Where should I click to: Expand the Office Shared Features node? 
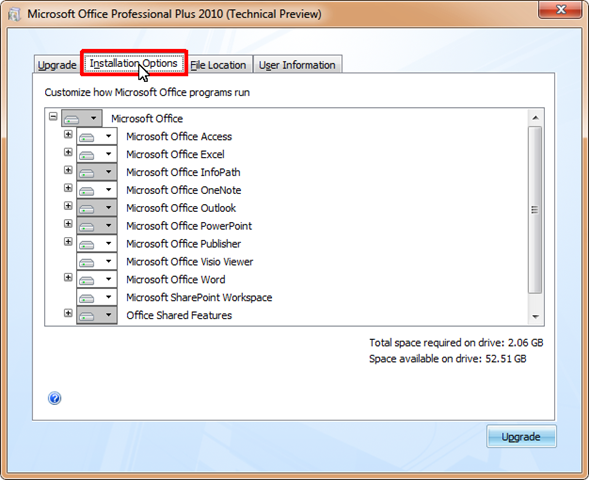click(x=68, y=313)
